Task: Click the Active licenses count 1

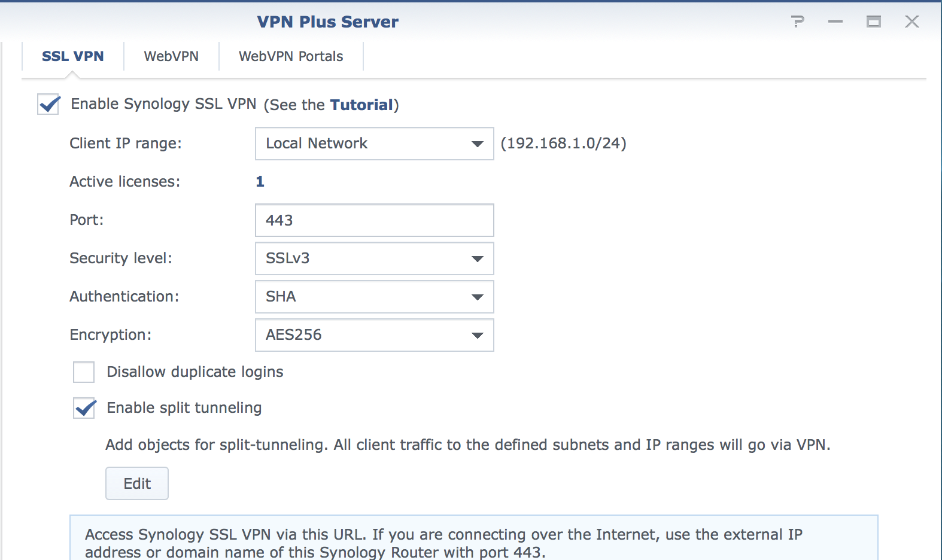Action: tap(260, 182)
